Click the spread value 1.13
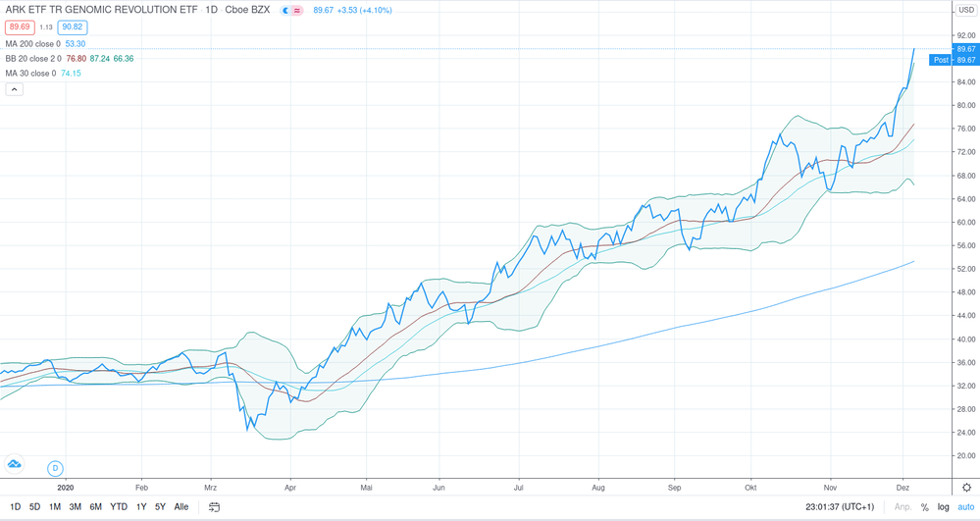This screenshot has height=521, width=980. point(46,27)
